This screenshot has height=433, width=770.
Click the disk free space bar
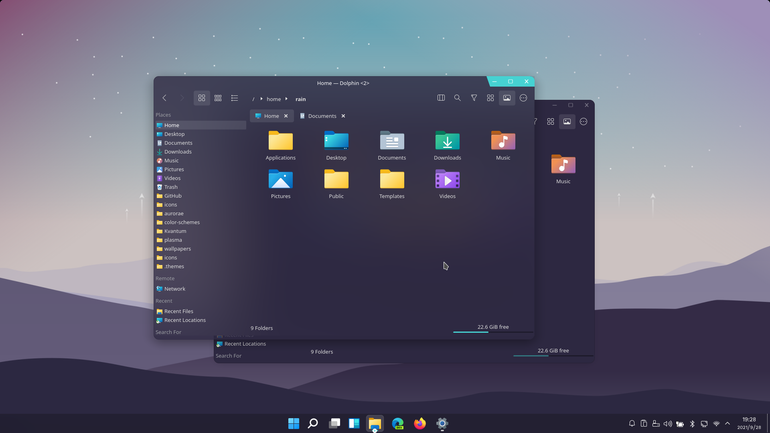[x=493, y=332]
